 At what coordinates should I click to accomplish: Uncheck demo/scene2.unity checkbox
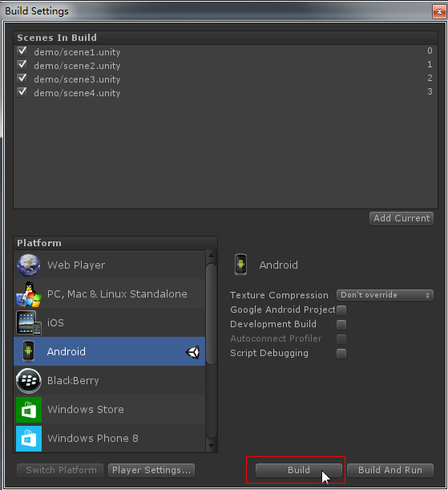tap(22, 65)
